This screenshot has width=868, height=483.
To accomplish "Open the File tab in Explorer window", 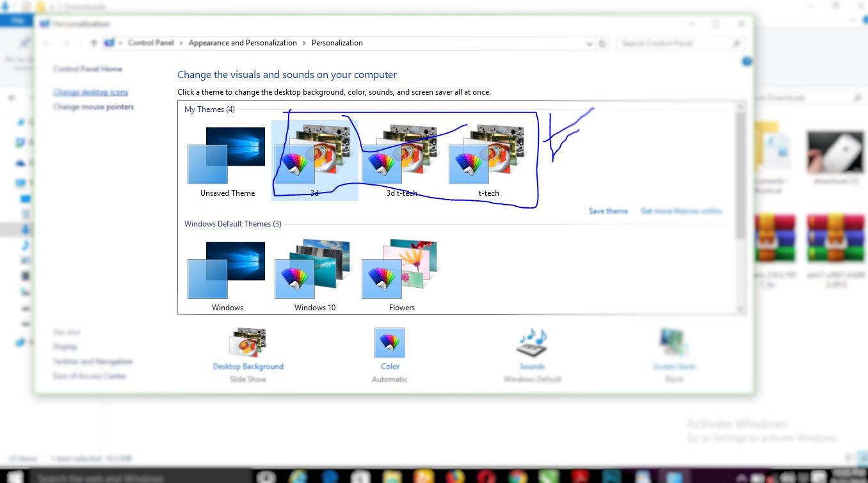I will point(17,20).
